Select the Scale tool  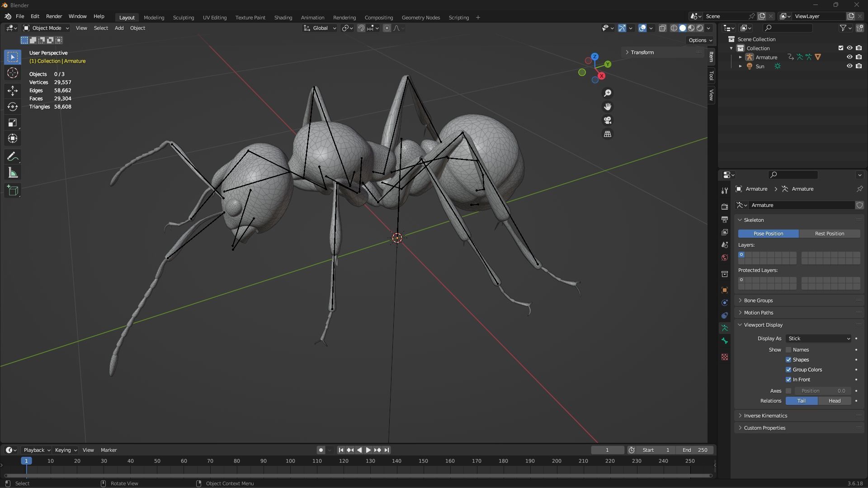[13, 123]
